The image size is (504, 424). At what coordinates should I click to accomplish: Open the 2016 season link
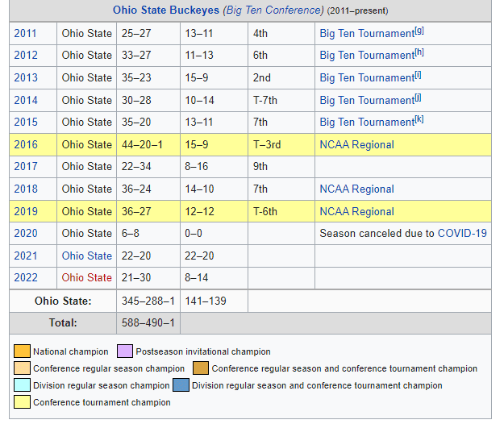(26, 144)
